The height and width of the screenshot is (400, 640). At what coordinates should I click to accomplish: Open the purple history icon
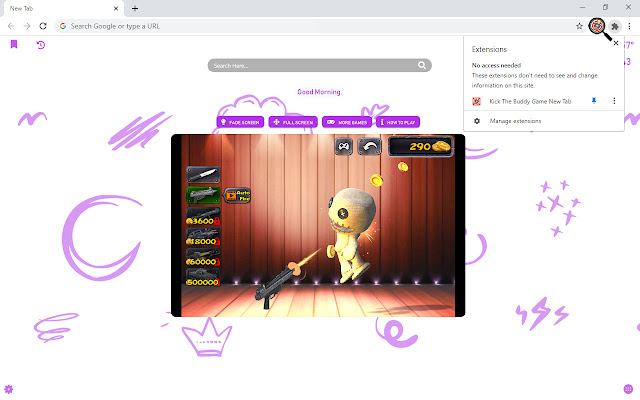pos(41,45)
